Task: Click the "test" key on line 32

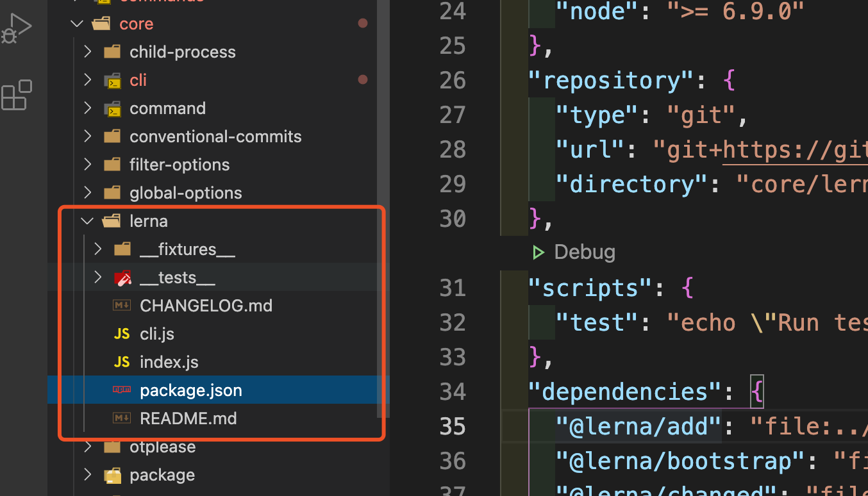Action: coord(597,322)
